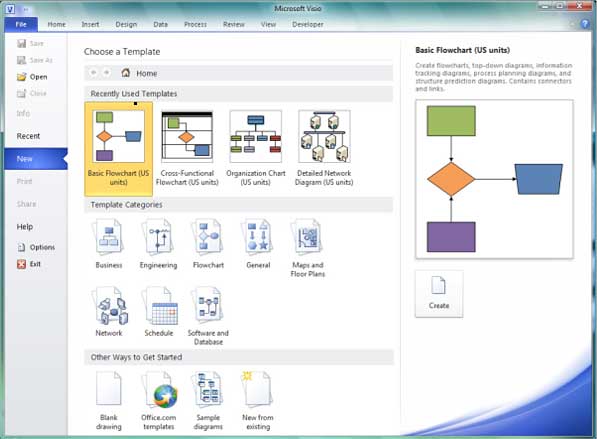The height and width of the screenshot is (439, 597).
Task: Choose New from existing
Action: point(258,401)
